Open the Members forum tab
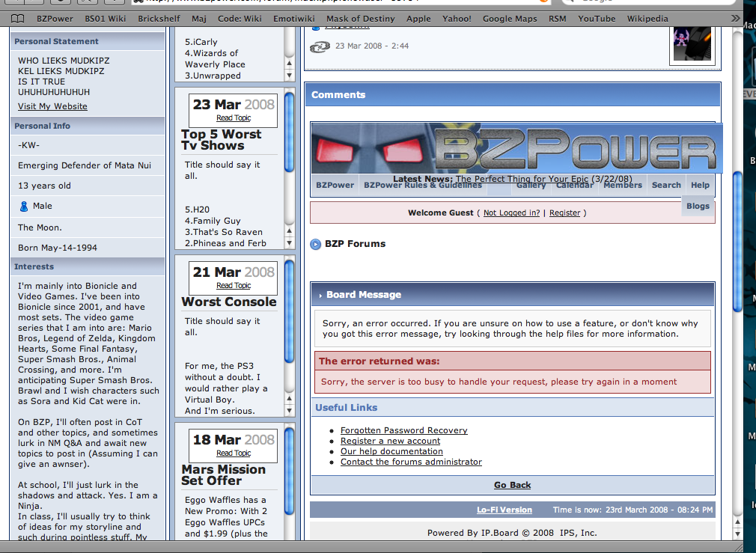Image resolution: width=756 pixels, height=553 pixels. click(x=623, y=186)
